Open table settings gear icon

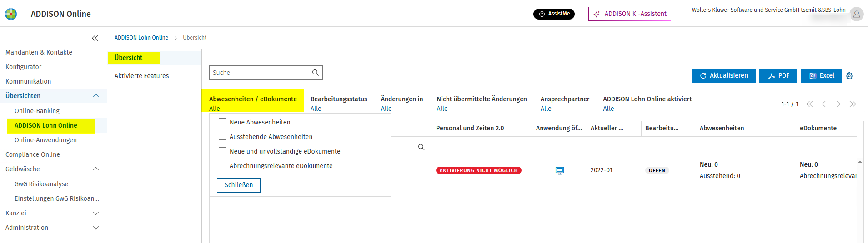[849, 76]
